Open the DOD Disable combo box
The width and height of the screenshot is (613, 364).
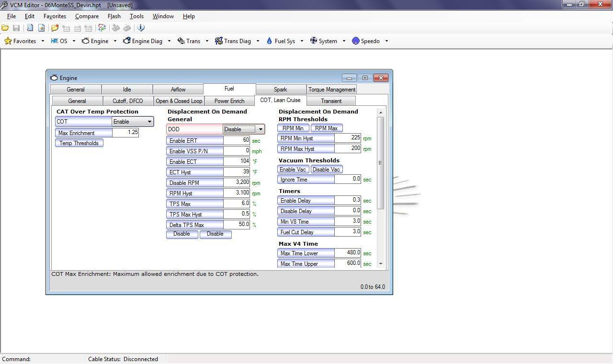click(x=244, y=129)
